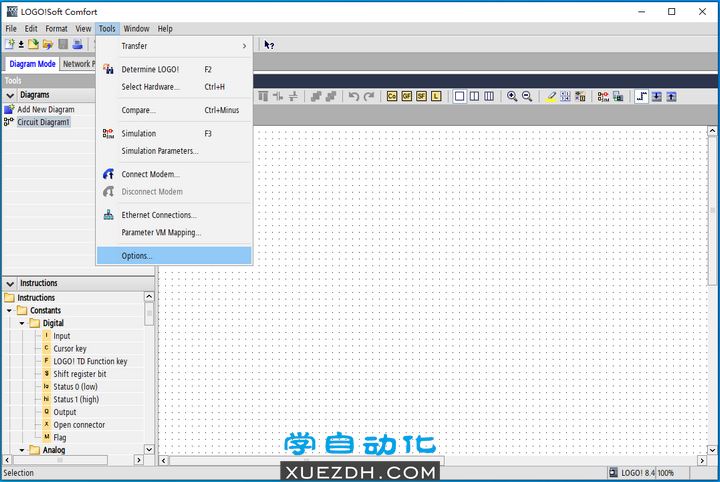Image resolution: width=720 pixels, height=482 pixels.
Task: Select the Co constants toolbar icon
Action: tap(392, 96)
